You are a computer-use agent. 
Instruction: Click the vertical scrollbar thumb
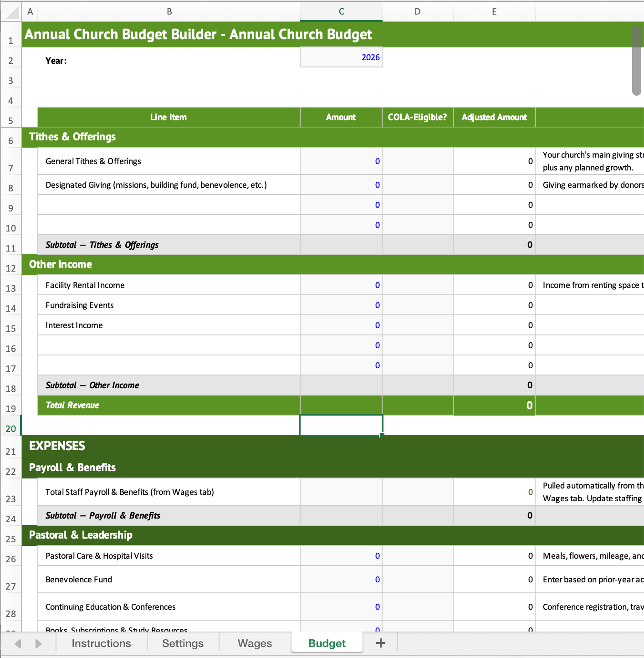(x=637, y=60)
